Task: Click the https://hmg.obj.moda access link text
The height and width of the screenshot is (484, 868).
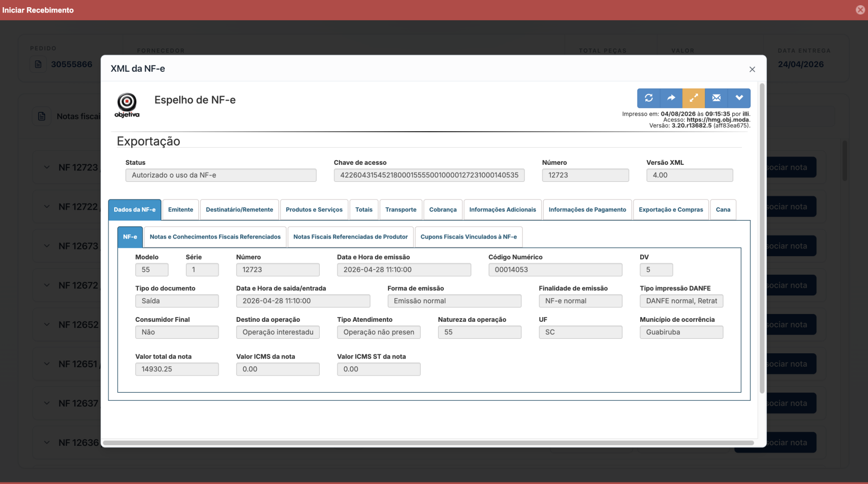Action: pos(718,120)
